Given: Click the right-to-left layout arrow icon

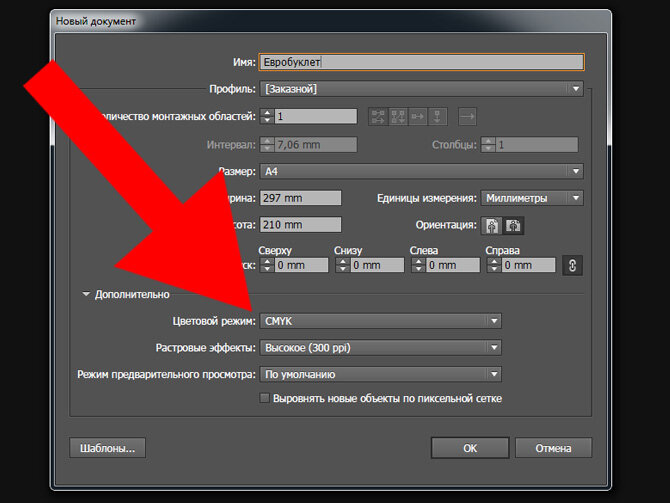Looking at the screenshot, I should pyautogui.click(x=467, y=116).
